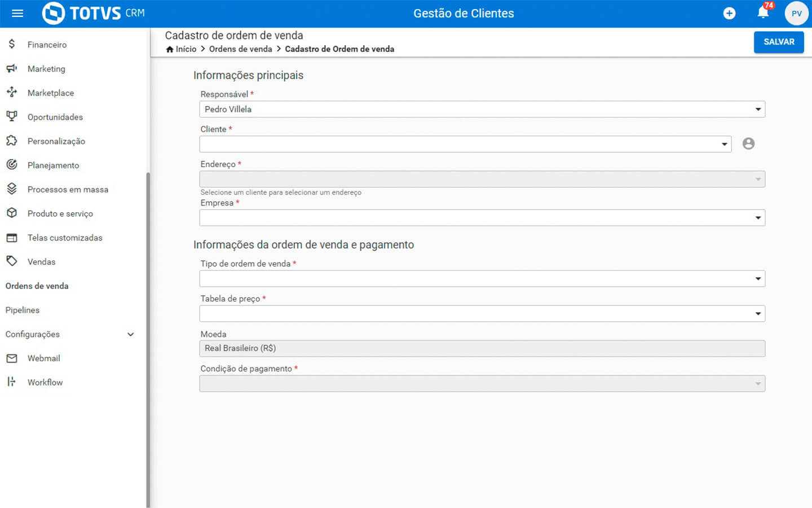Open the Responsável dropdown
This screenshot has height=508, width=812.
[482, 110]
